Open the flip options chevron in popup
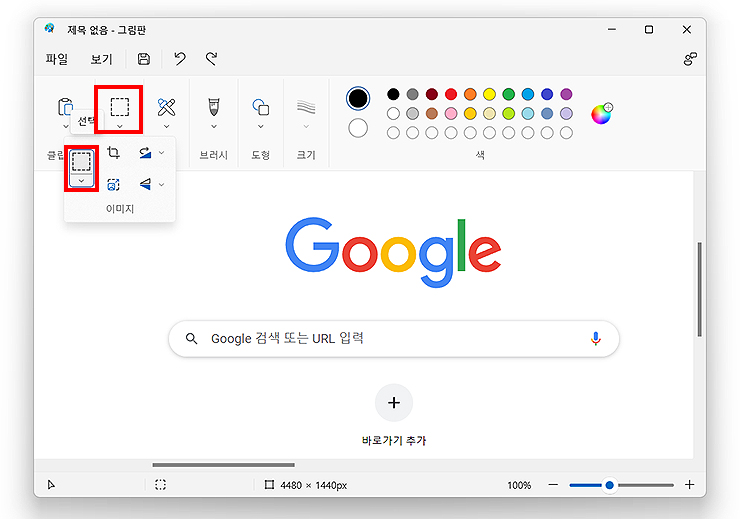Screen dimensions: 740x519 pos(161,184)
